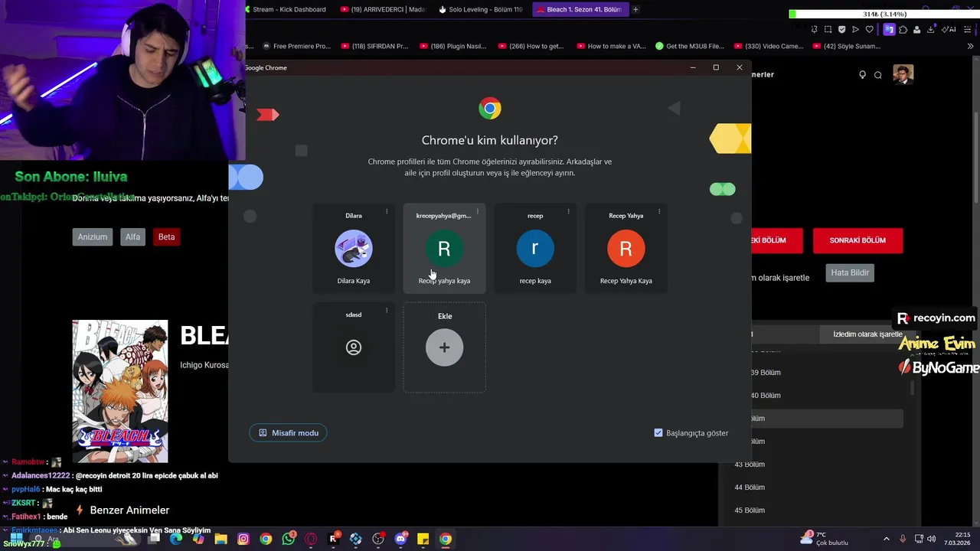Pick the orange 'Recep Yahya Kaya' profile avatar

(x=626, y=249)
